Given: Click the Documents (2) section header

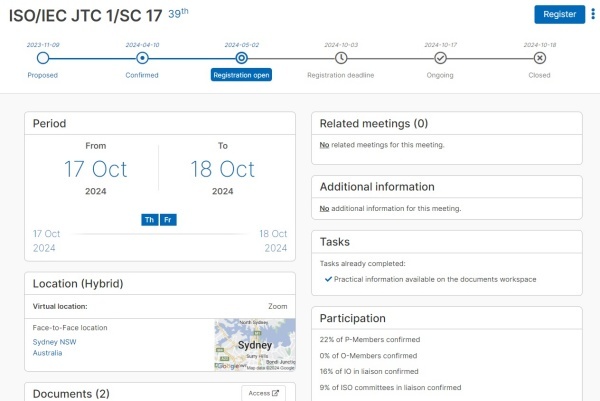Looking at the screenshot, I should pos(71,393).
